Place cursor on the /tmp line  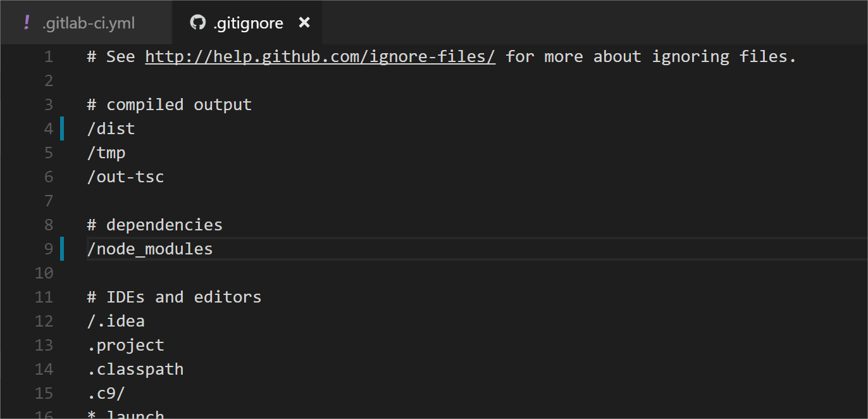[x=106, y=153]
